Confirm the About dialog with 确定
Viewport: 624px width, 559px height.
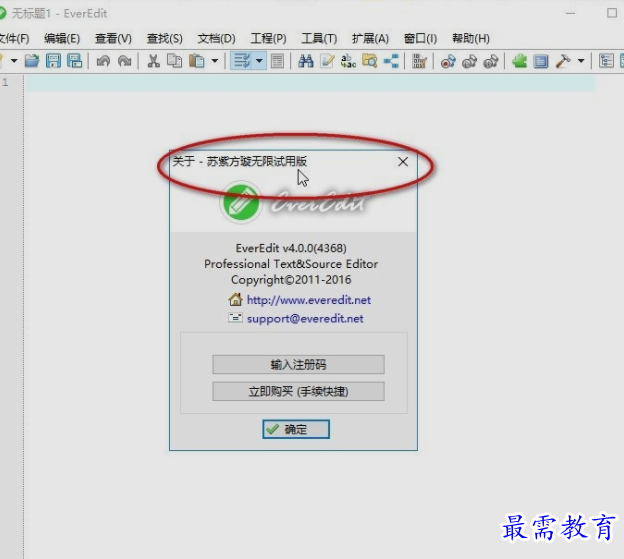tap(296, 429)
